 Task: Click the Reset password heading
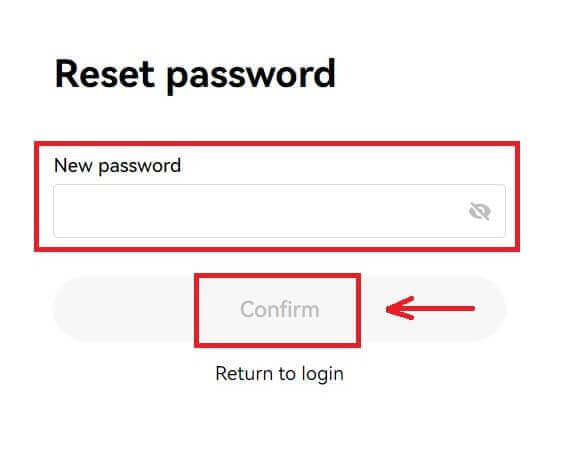[x=195, y=75]
